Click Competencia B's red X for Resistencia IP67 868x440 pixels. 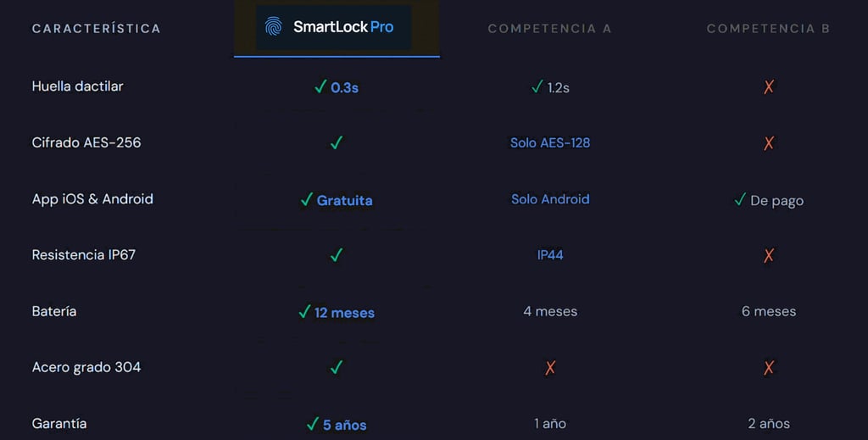[768, 254]
